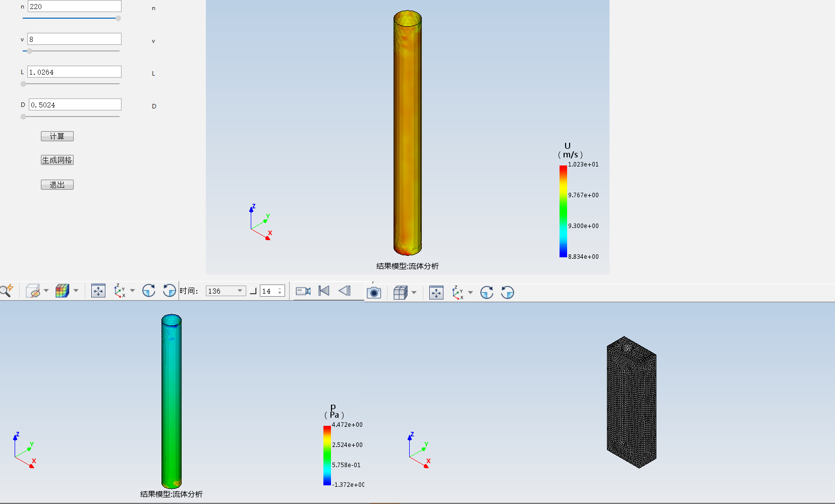
Task: Open the section view tool in left toolbar
Action: [x=33, y=291]
